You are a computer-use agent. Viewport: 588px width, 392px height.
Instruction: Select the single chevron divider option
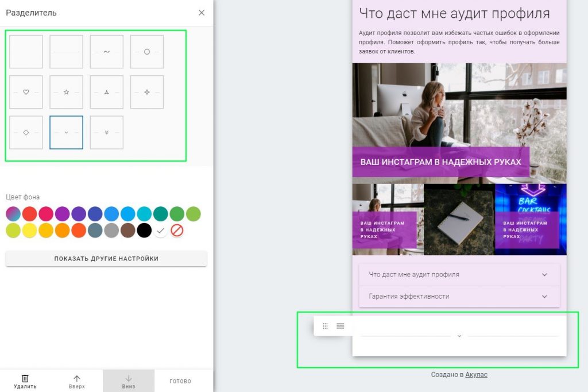tap(67, 133)
